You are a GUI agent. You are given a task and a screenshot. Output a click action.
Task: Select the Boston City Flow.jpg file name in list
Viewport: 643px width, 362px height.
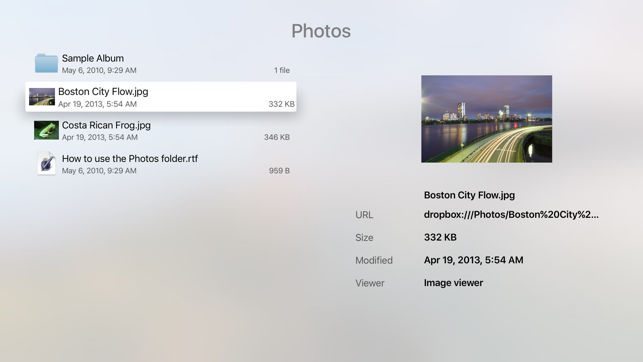click(103, 91)
